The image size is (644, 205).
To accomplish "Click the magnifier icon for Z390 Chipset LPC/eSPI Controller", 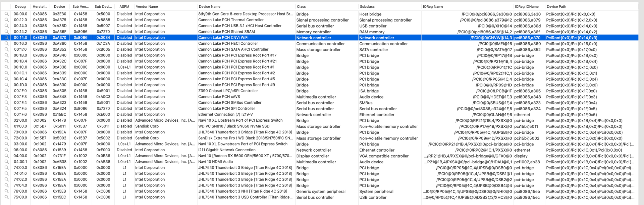I will (6, 91).
